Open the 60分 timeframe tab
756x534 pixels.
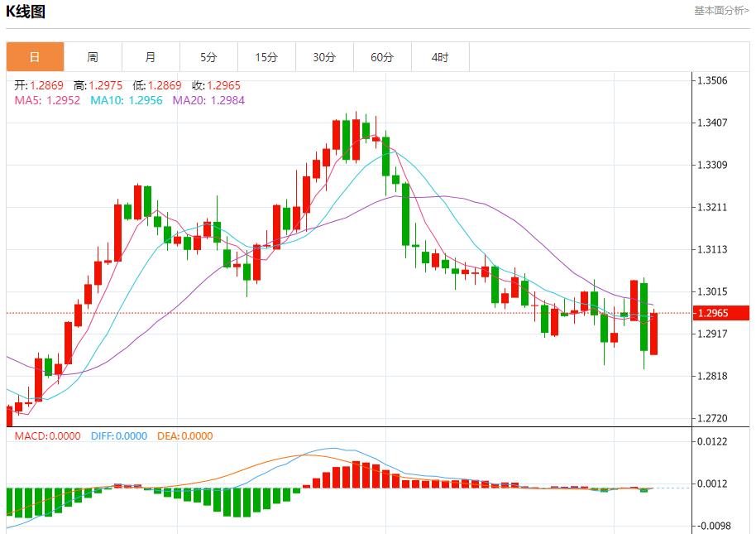point(382,57)
